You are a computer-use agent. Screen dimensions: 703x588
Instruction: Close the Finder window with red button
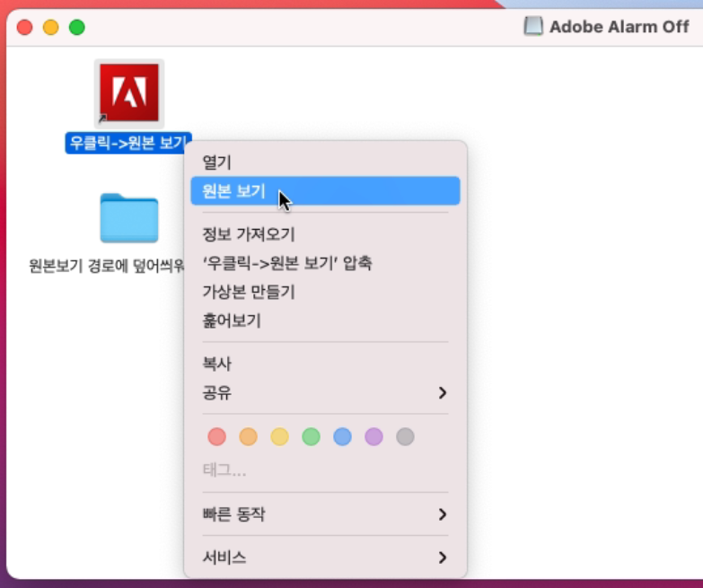[x=24, y=27]
